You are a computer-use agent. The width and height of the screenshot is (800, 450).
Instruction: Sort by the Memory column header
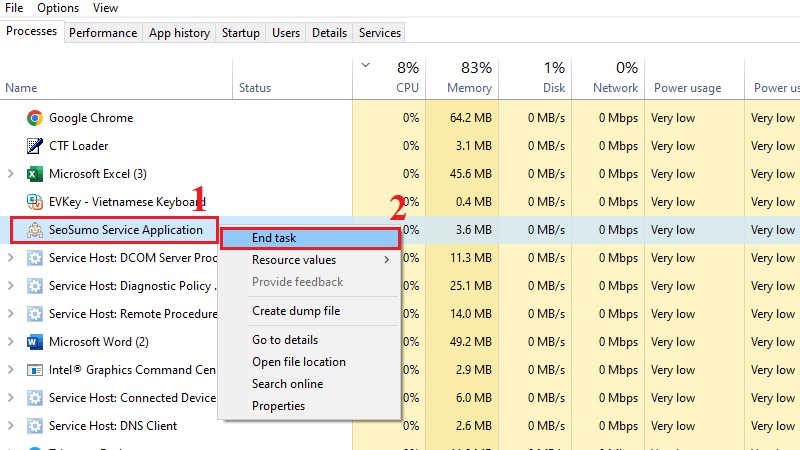[x=469, y=88]
